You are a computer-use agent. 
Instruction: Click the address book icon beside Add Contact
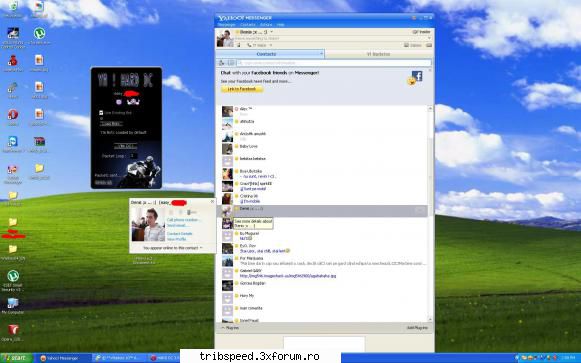coord(231,63)
